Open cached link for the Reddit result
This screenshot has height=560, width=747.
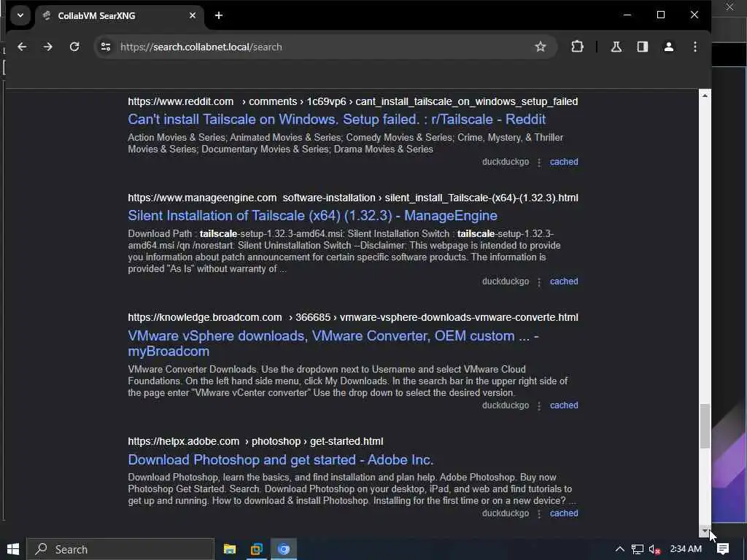click(564, 162)
